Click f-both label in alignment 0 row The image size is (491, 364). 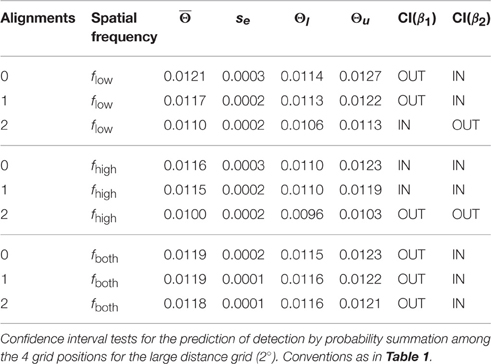[x=104, y=256]
